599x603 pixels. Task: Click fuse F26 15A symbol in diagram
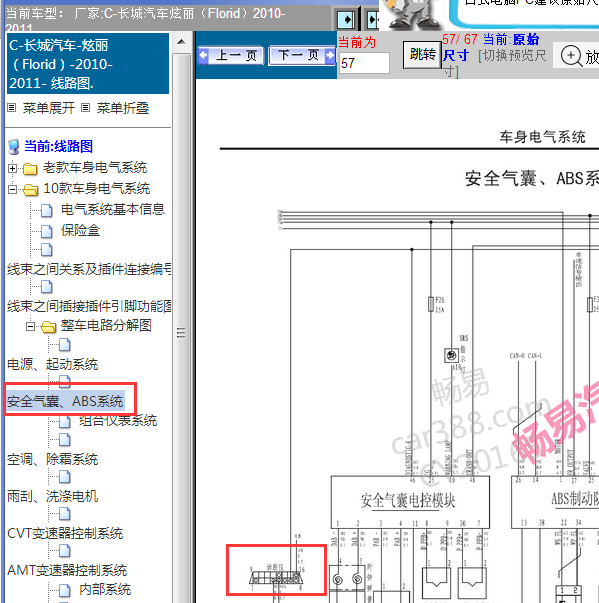(x=431, y=305)
